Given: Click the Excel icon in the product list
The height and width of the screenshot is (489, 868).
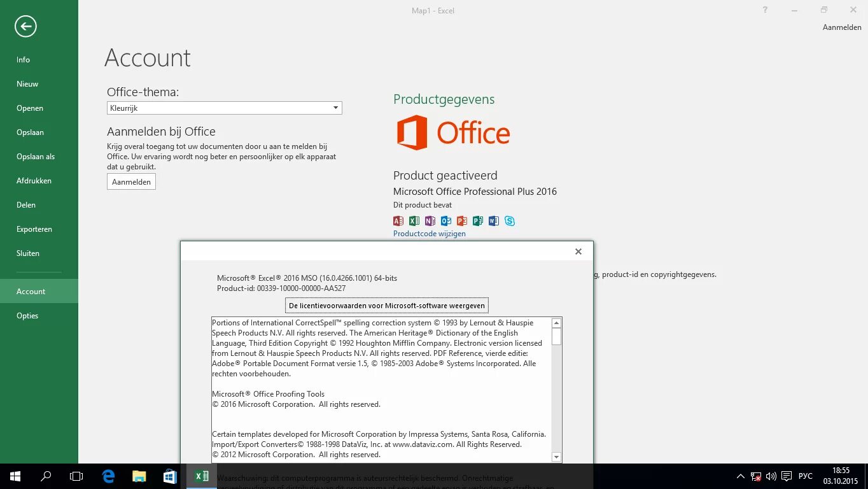Looking at the screenshot, I should [414, 221].
